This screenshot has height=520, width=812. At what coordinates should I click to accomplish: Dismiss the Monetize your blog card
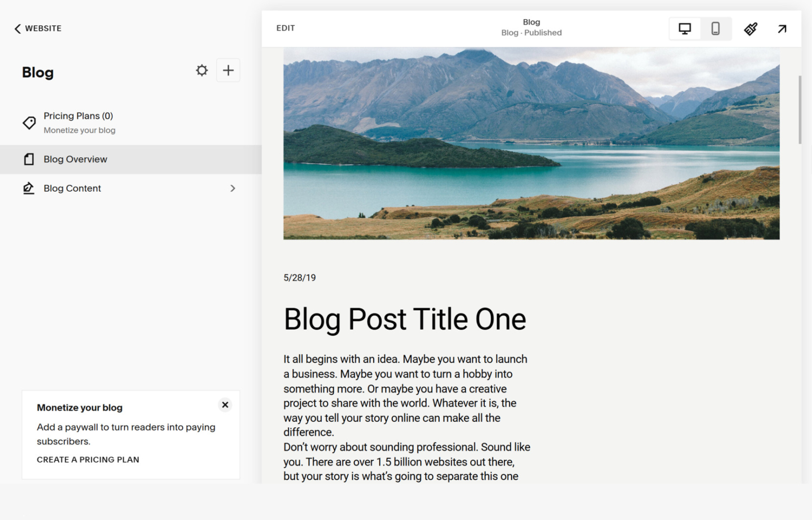(x=225, y=405)
